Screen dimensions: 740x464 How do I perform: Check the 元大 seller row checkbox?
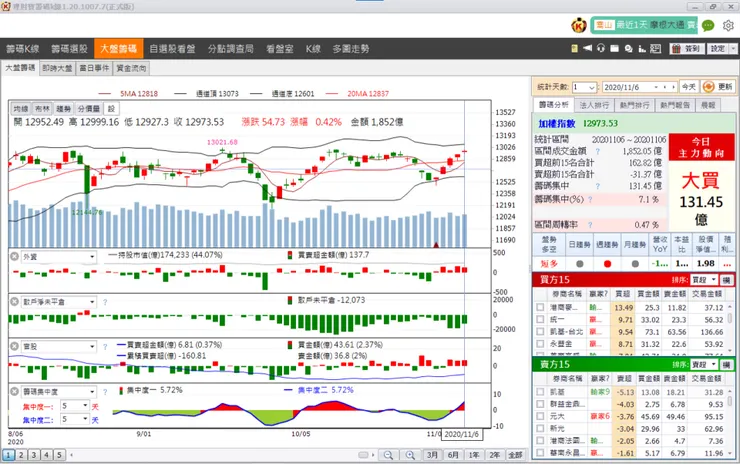coord(540,416)
